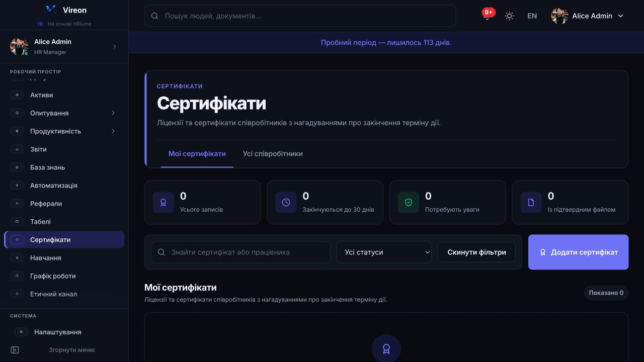This screenshot has height=362, width=644.
Task: Expand the Продуктивність submenu chevron
Action: (113, 131)
